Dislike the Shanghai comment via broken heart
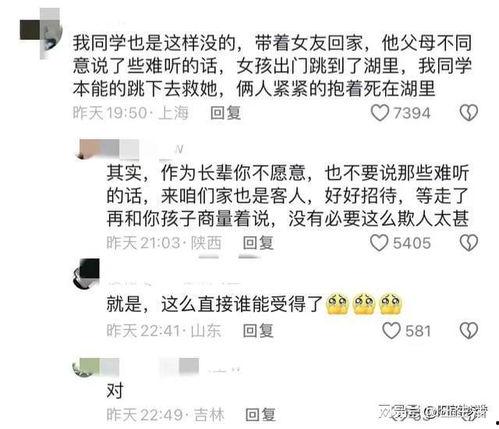Screen dimensions: 499x429 [x=469, y=113]
